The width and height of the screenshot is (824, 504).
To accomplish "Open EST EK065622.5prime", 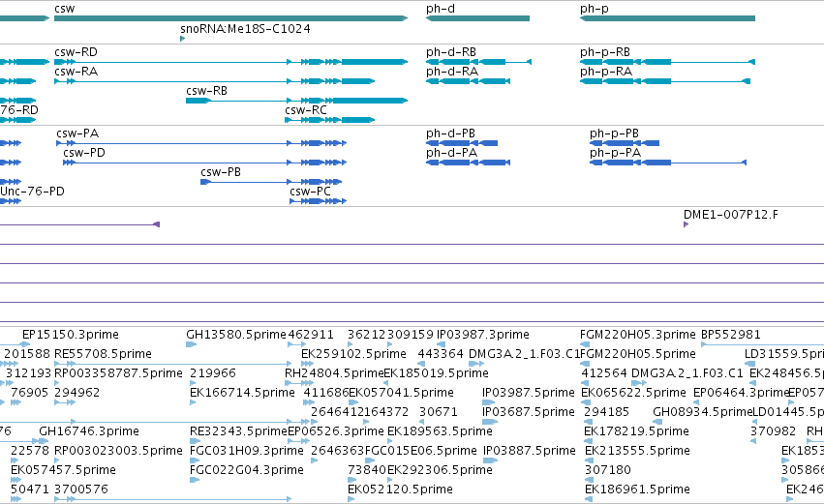I will [634, 393].
